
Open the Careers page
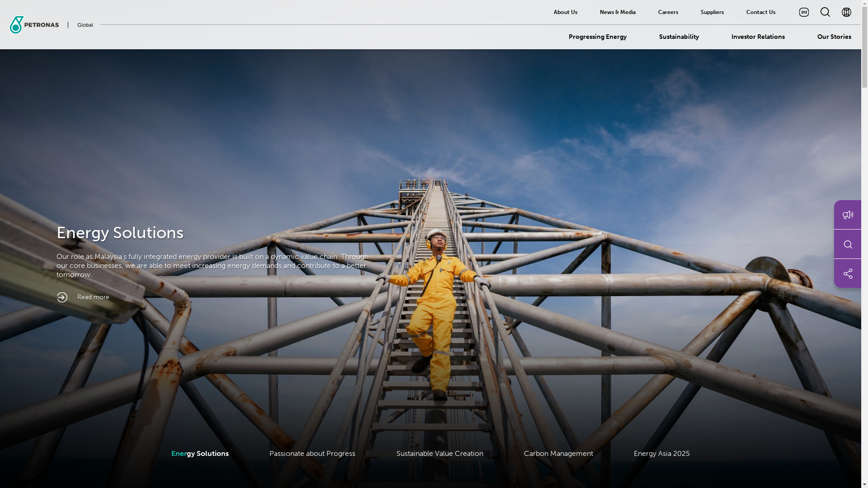point(668,12)
